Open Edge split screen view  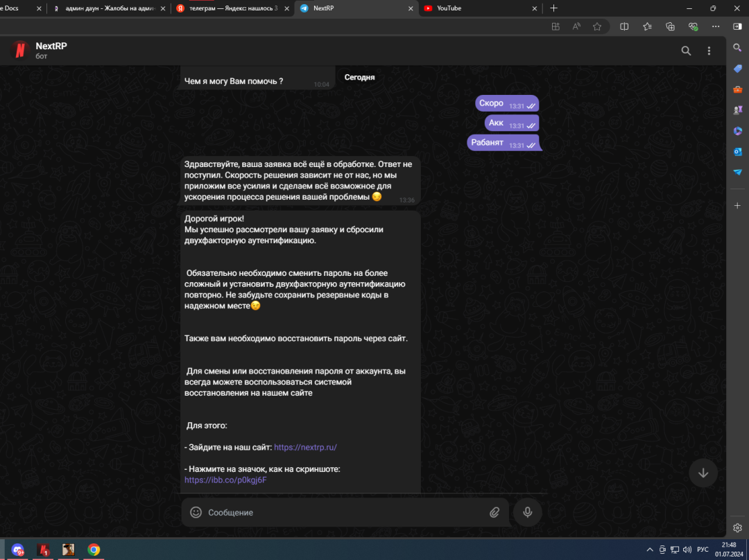pos(624,27)
